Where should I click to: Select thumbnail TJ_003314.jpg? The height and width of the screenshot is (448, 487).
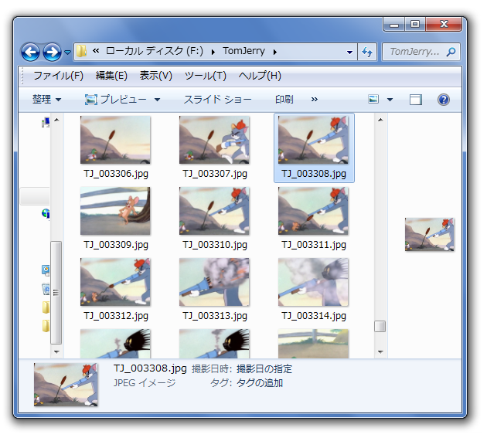click(313, 282)
